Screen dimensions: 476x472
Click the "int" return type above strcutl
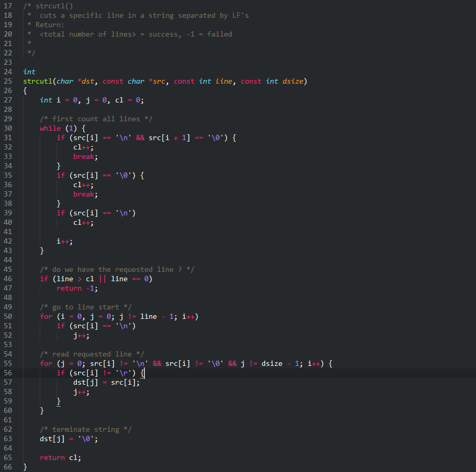(29, 72)
